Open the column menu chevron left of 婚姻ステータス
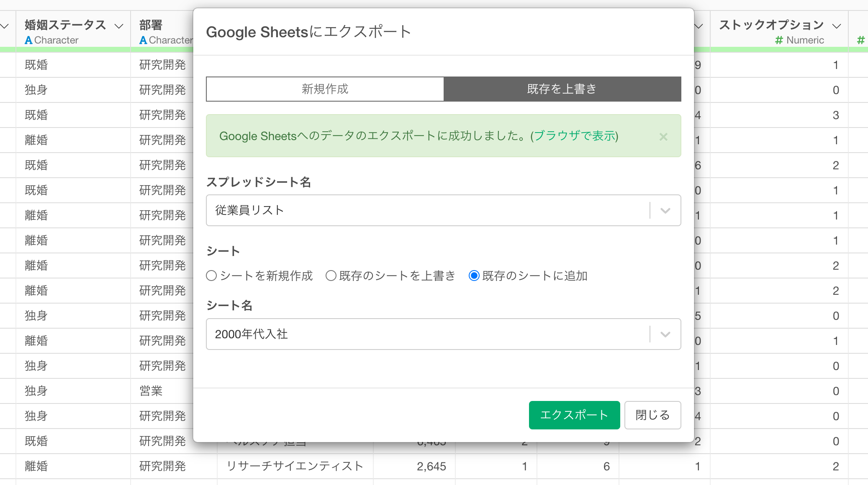This screenshot has width=868, height=485. [5, 26]
